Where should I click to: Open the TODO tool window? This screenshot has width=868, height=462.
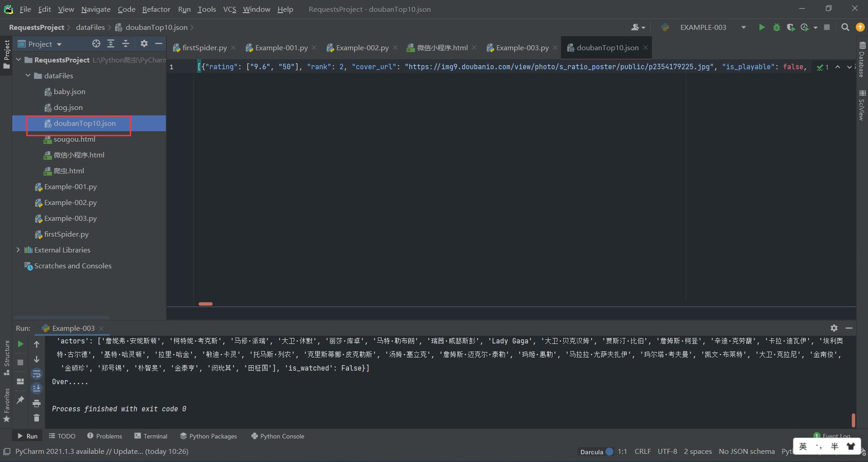(x=62, y=436)
